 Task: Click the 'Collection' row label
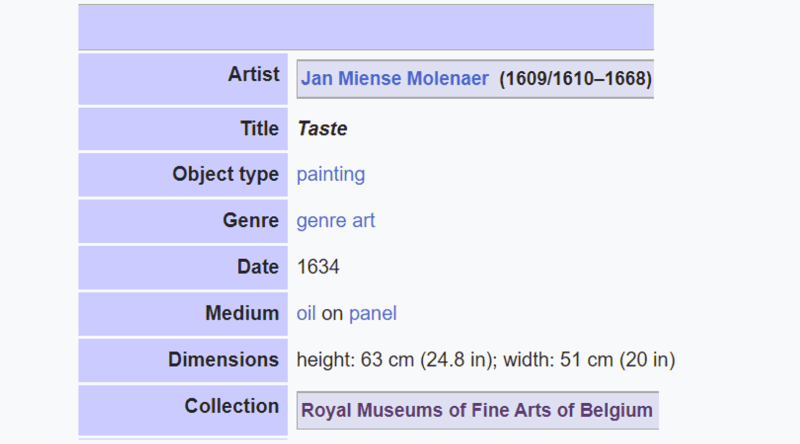(x=232, y=406)
